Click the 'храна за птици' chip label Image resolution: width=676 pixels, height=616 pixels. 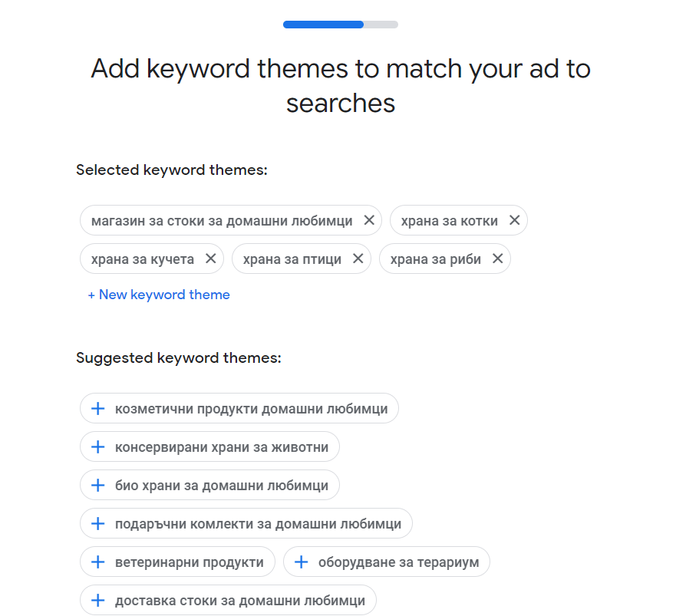tap(292, 259)
